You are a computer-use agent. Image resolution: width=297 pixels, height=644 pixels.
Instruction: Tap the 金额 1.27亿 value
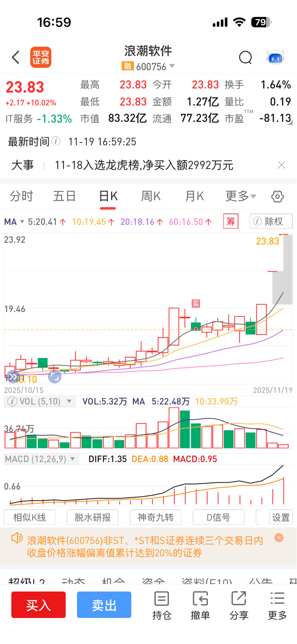203,102
